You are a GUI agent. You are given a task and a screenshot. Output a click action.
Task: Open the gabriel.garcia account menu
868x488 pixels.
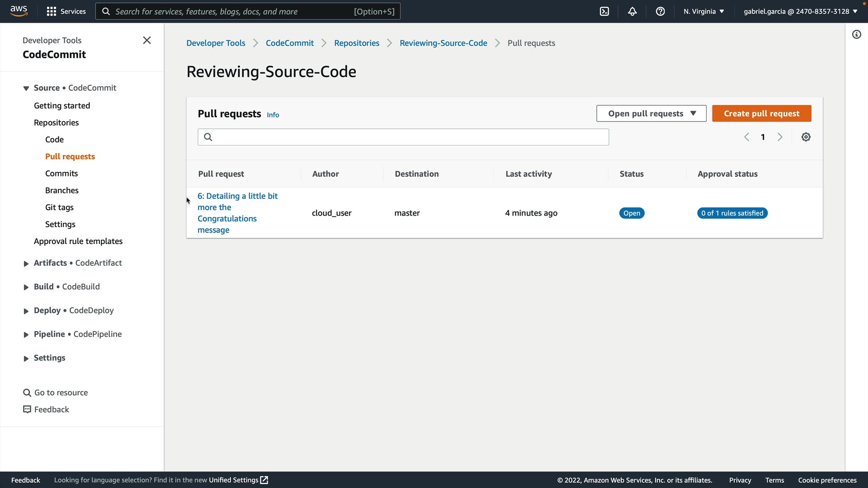pyautogui.click(x=800, y=11)
